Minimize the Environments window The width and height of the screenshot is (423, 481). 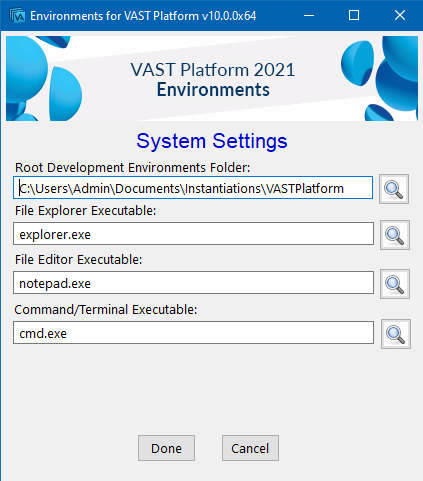pyautogui.click(x=309, y=15)
